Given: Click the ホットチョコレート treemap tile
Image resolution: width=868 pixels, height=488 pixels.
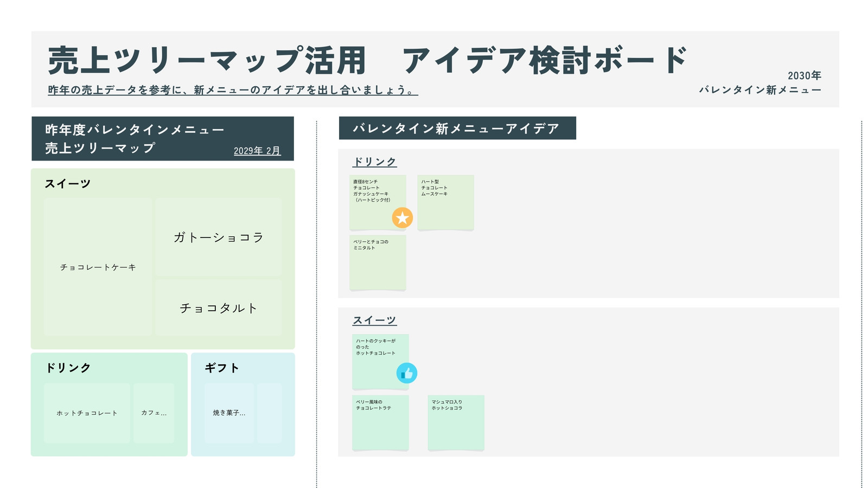Looking at the screenshot, I should [x=87, y=413].
